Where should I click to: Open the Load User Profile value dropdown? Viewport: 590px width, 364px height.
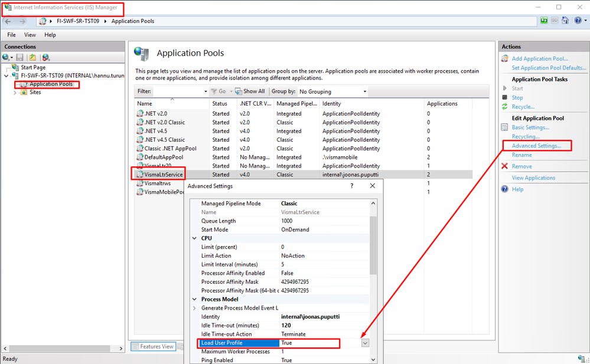(365, 343)
